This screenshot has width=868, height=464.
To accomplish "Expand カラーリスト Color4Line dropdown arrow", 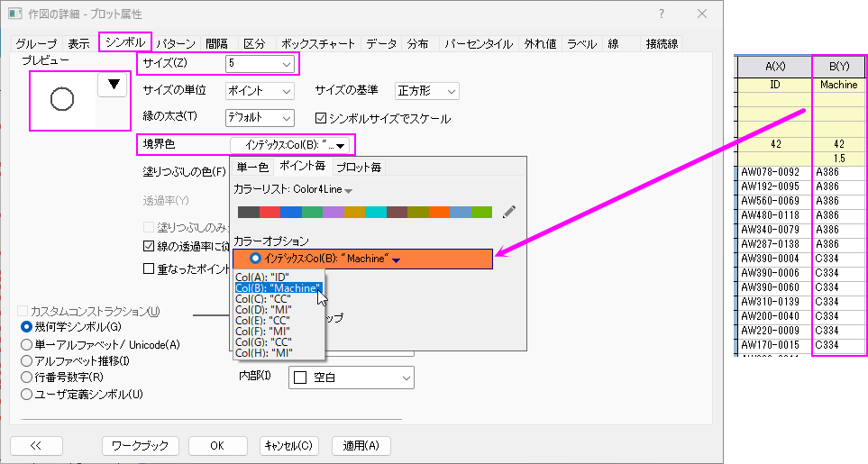I will click(348, 191).
